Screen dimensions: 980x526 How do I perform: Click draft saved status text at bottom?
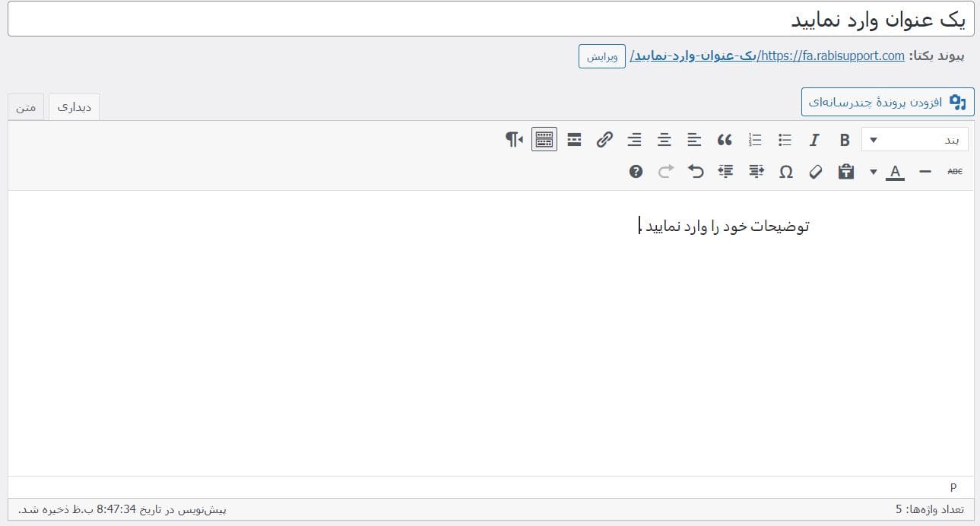122,509
